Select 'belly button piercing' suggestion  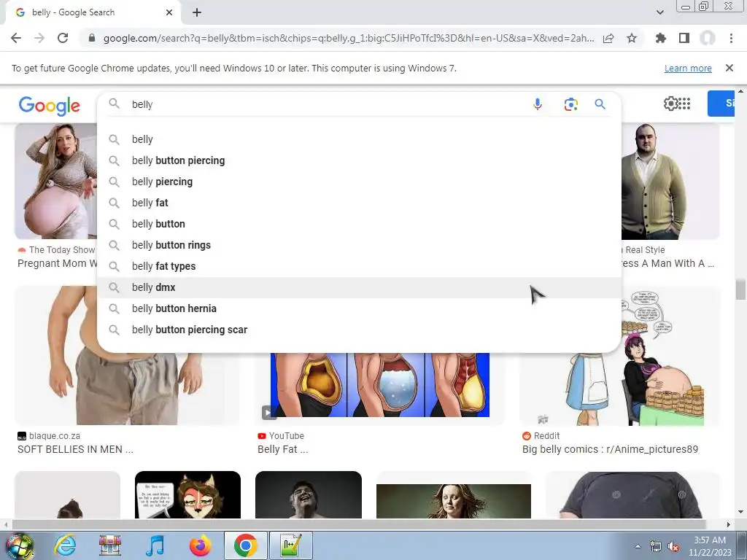click(359, 160)
